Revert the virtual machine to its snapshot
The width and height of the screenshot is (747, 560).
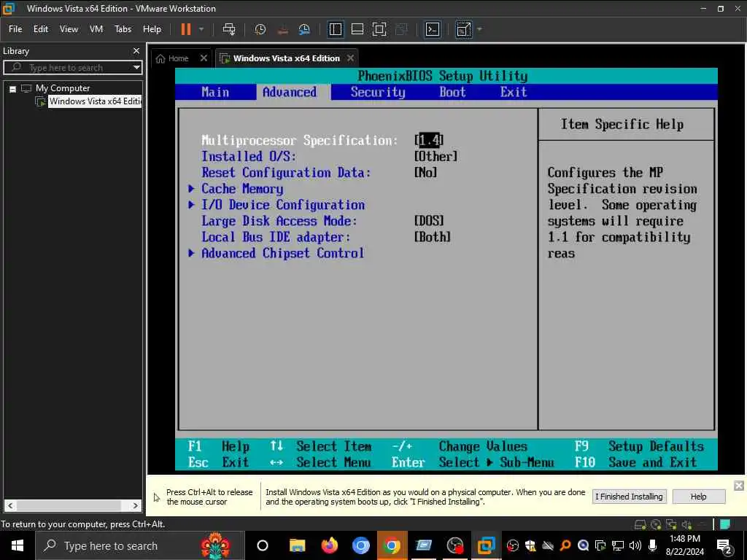pos(282,29)
